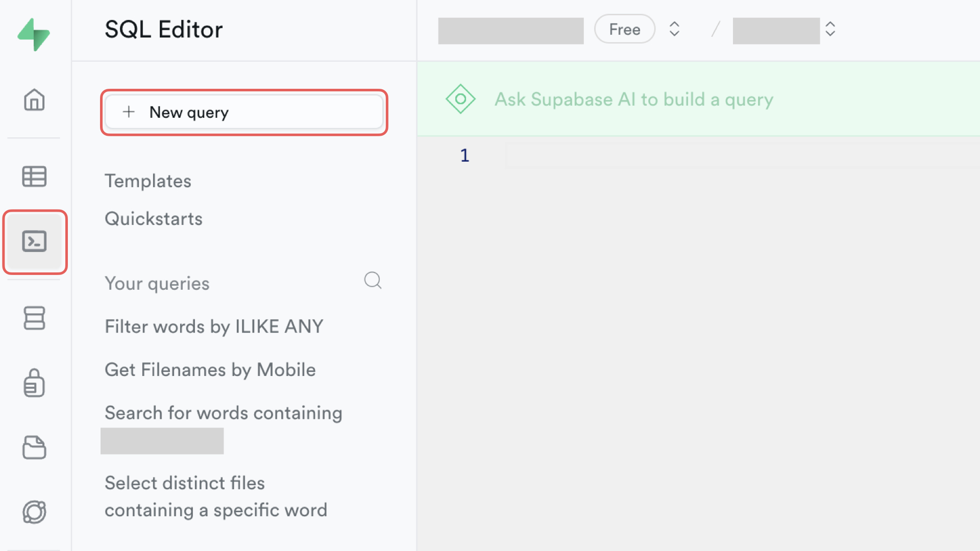
Task: Select the SQL Editor terminal icon
Action: coord(34,241)
